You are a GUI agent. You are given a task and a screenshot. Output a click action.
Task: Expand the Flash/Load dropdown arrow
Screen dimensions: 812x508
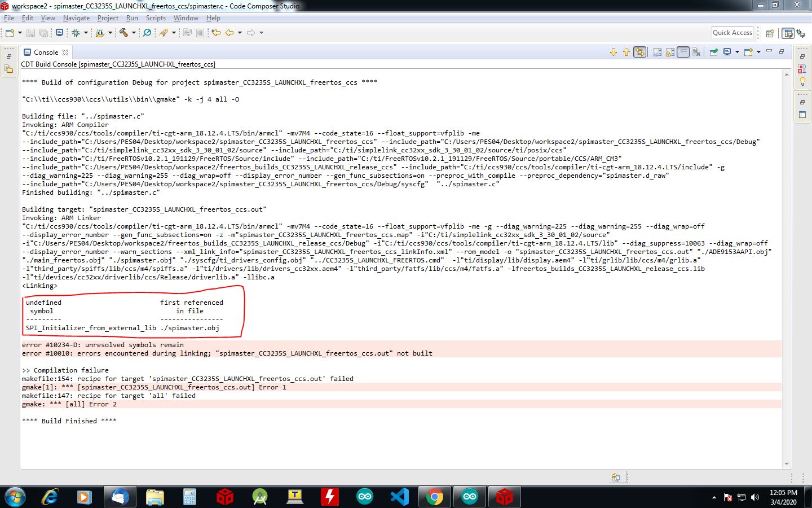click(110, 33)
